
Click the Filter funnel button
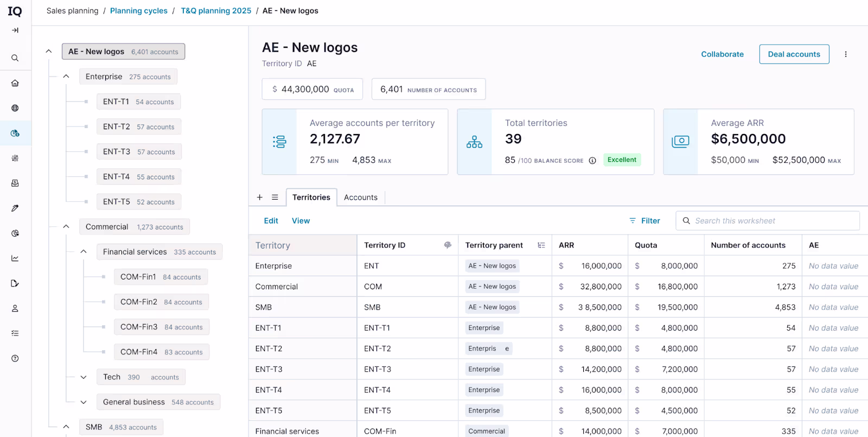pos(644,221)
